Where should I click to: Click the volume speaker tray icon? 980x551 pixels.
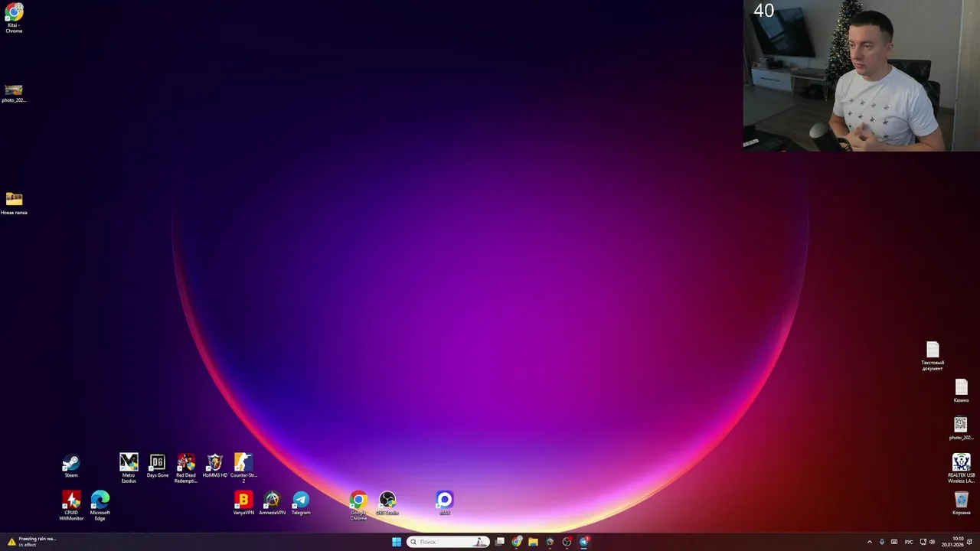point(932,542)
